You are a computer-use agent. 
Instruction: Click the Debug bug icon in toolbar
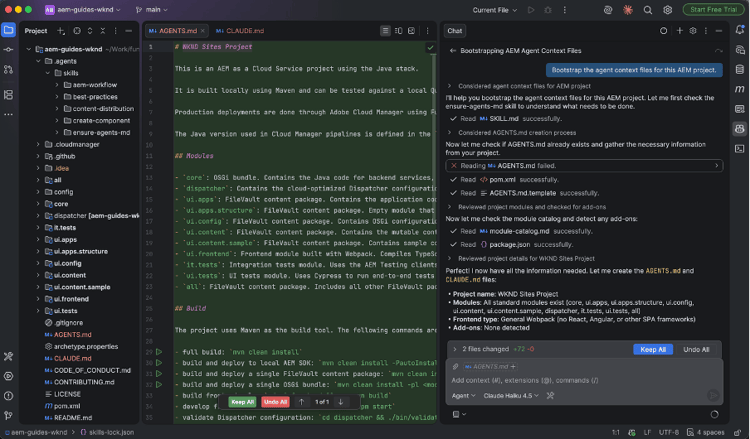548,10
